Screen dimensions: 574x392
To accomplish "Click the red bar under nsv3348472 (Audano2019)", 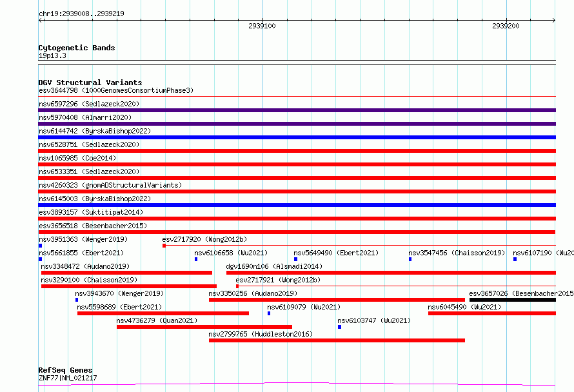I will pyautogui.click(x=126, y=273).
